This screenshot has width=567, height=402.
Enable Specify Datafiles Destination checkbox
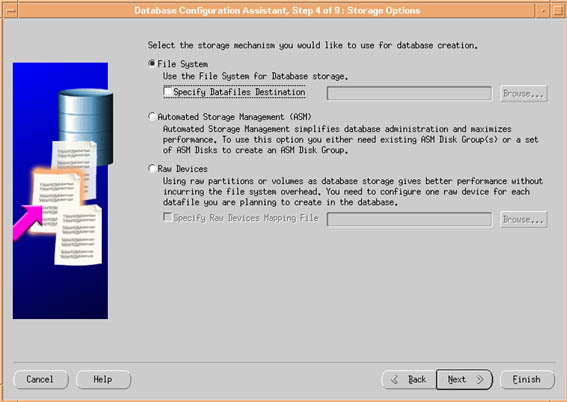pyautogui.click(x=167, y=91)
